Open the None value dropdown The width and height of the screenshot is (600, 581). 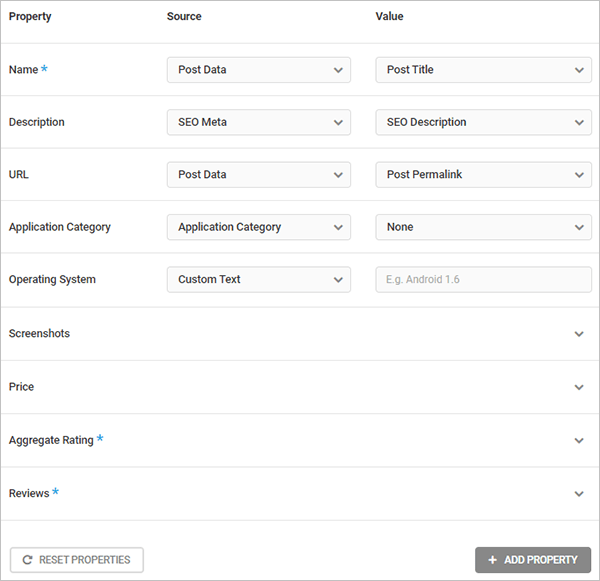tap(484, 227)
